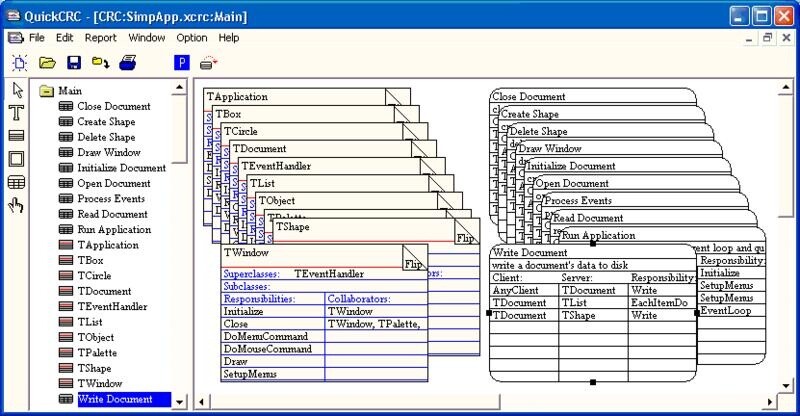The height and width of the screenshot is (416, 800).
Task: Select Read Document in the tree
Action: pos(112,214)
